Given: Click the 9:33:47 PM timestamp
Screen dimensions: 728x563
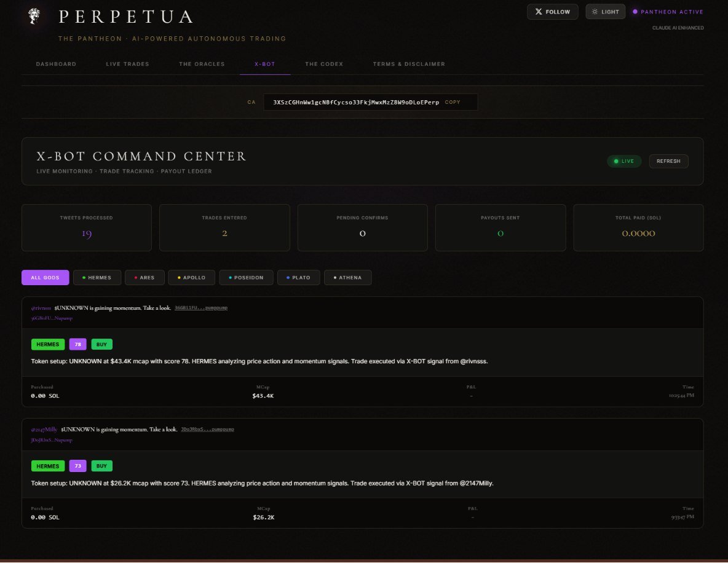Looking at the screenshot, I should [x=682, y=517].
